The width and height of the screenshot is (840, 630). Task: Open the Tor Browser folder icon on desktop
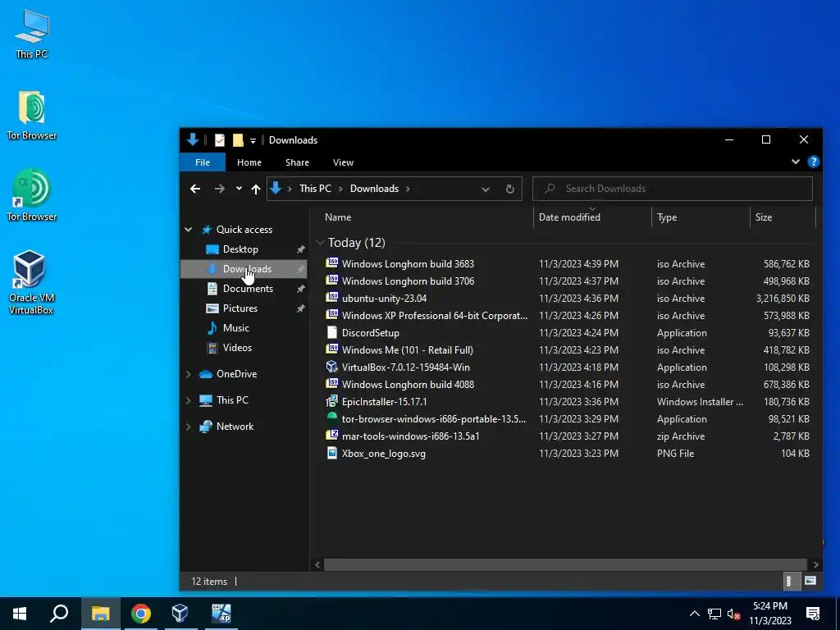click(x=32, y=116)
